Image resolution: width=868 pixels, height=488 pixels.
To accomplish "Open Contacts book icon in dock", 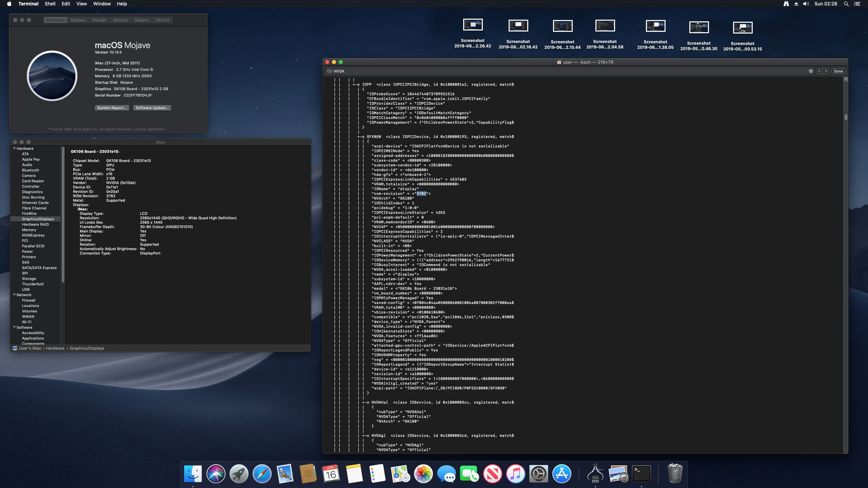I will click(x=308, y=473).
